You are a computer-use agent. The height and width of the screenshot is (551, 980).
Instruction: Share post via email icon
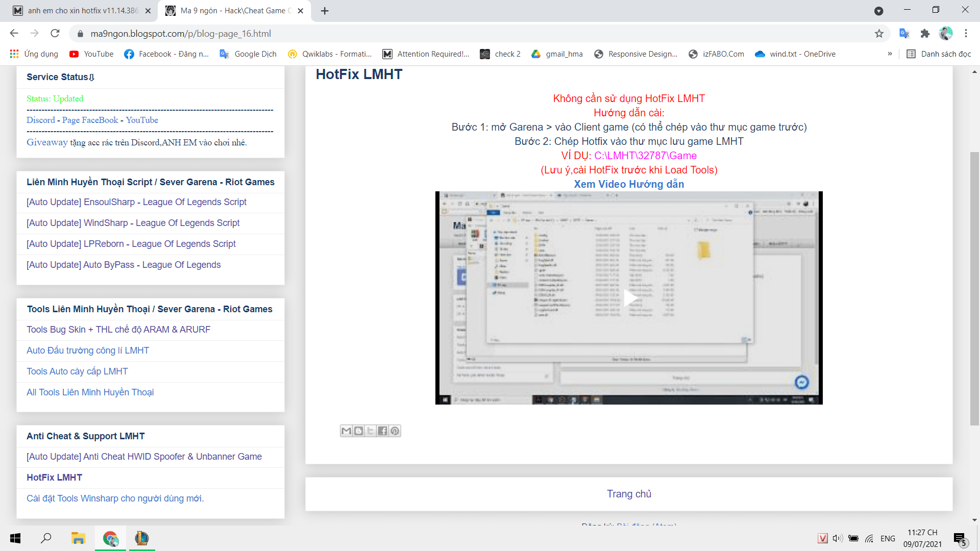(346, 431)
